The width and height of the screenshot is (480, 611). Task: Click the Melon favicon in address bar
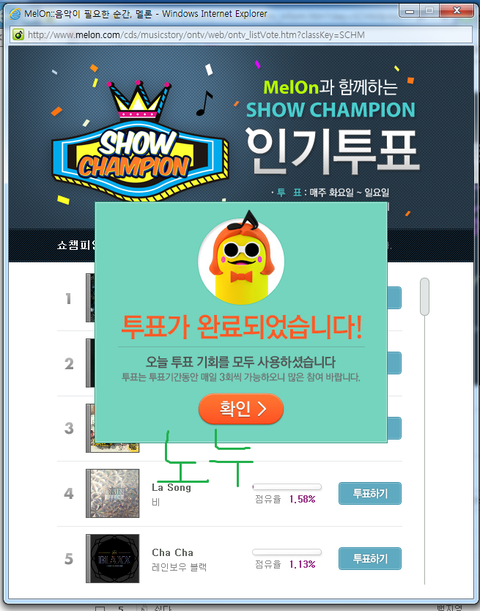click(18, 35)
